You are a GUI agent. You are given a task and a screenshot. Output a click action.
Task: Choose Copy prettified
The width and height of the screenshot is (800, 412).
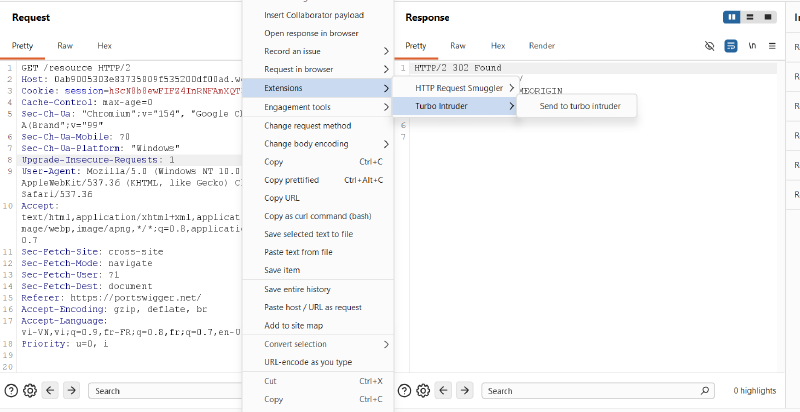click(x=318, y=180)
